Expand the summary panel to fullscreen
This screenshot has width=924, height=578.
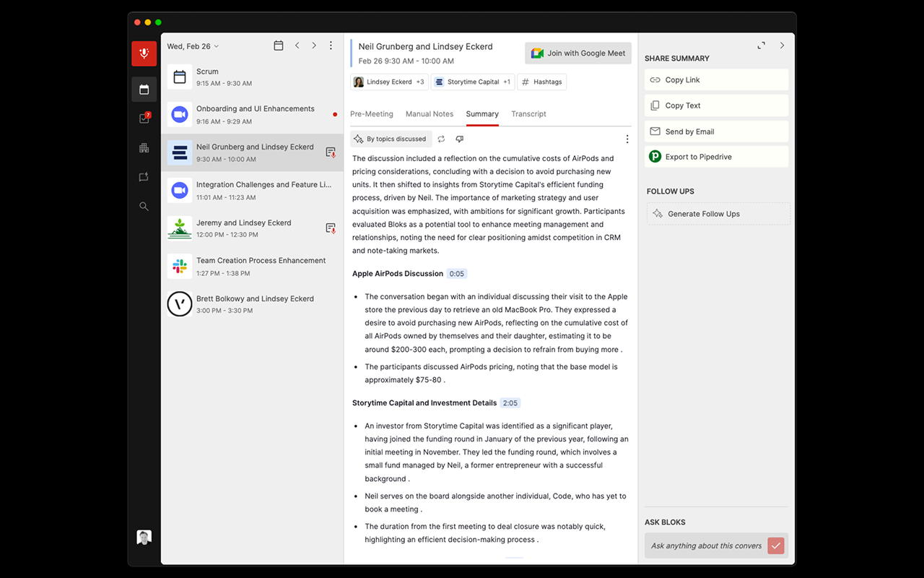click(x=761, y=45)
